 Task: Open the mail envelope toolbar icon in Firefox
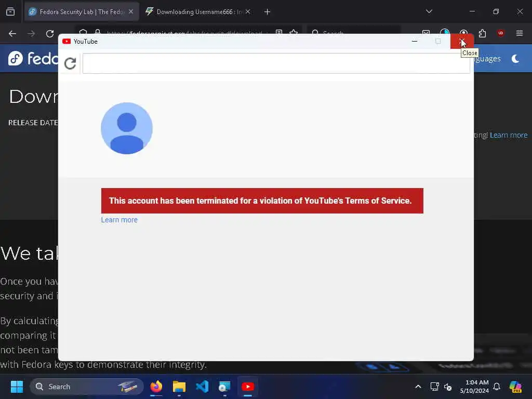(426, 32)
